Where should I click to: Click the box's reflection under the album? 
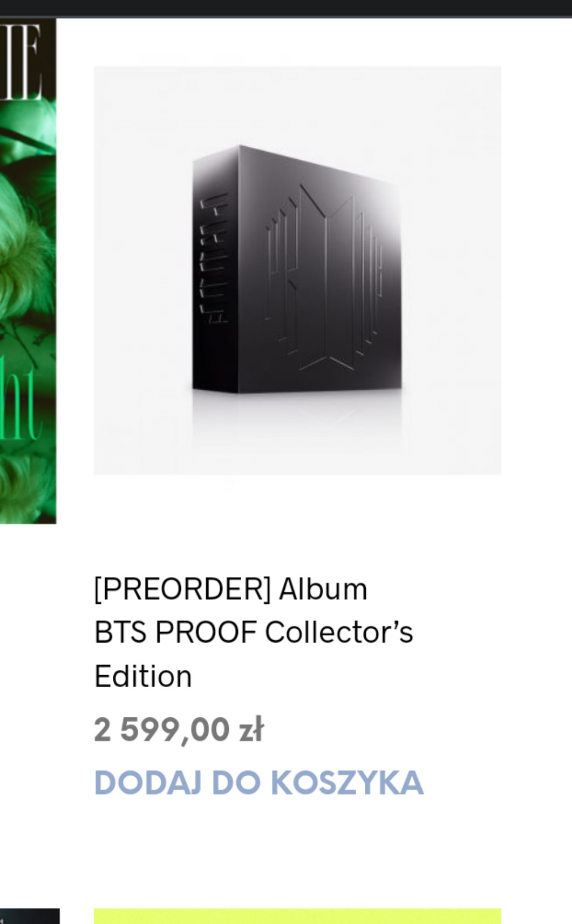click(297, 416)
